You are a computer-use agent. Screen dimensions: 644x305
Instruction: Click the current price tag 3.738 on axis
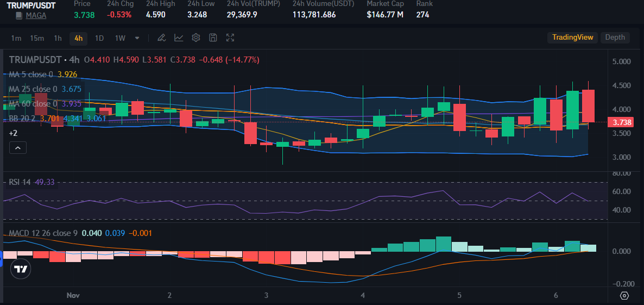coord(620,122)
